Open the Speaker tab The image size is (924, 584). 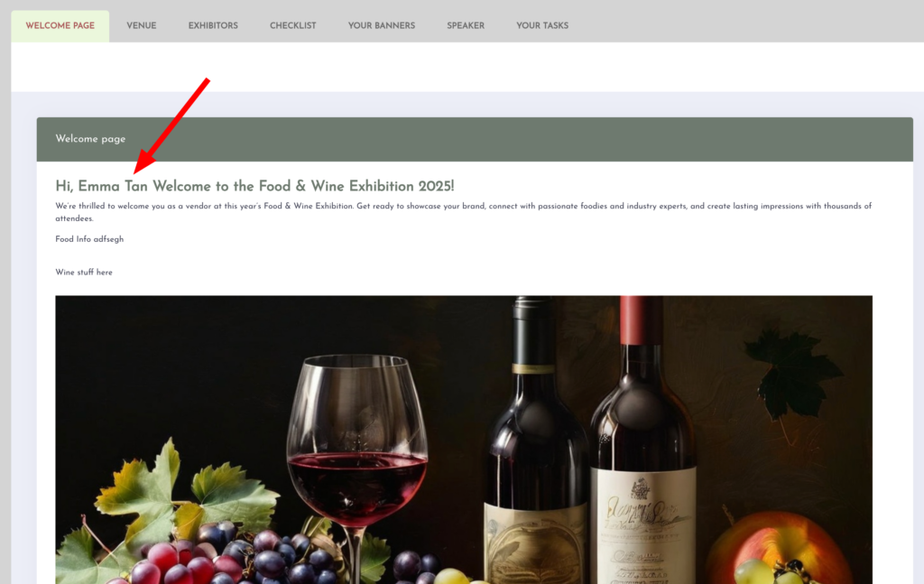pyautogui.click(x=466, y=26)
